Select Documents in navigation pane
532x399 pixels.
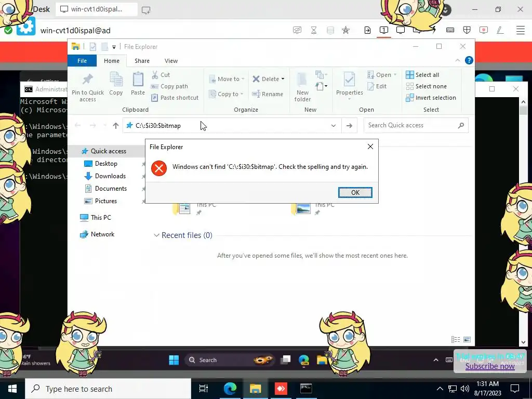(x=110, y=189)
